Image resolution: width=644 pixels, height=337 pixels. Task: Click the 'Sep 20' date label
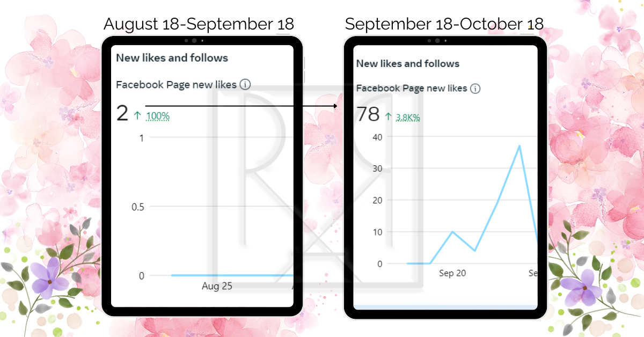click(452, 273)
